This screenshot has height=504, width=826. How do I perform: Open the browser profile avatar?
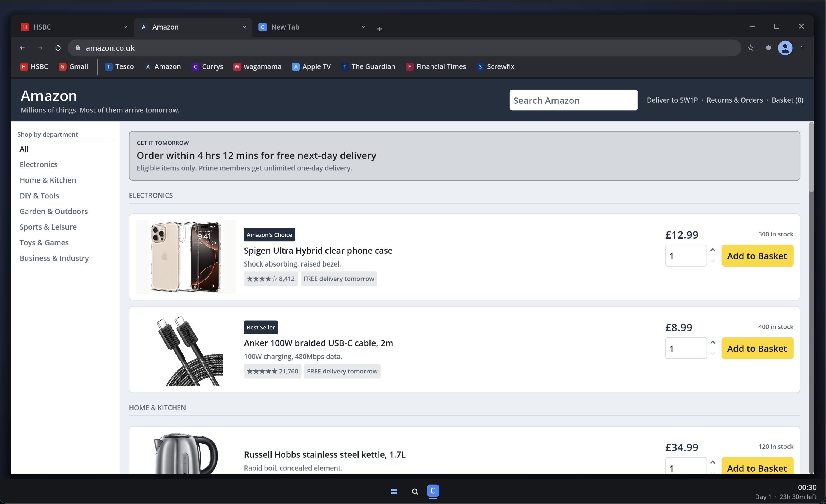(785, 48)
